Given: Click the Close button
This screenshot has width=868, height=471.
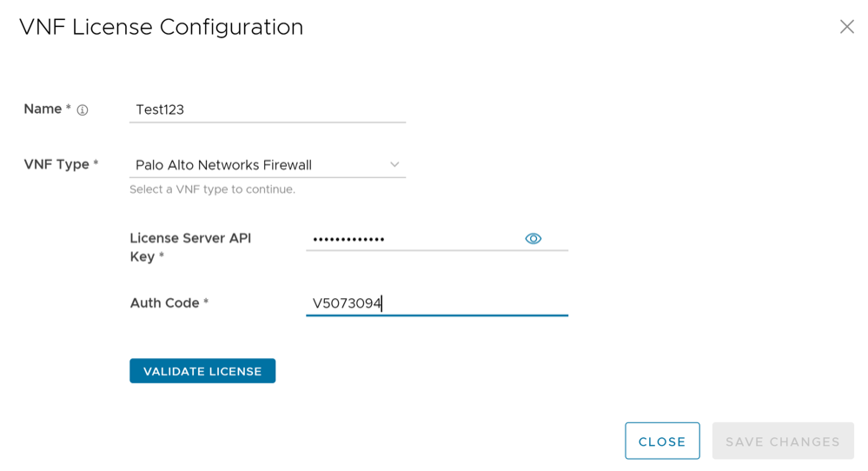Looking at the screenshot, I should tap(662, 441).
